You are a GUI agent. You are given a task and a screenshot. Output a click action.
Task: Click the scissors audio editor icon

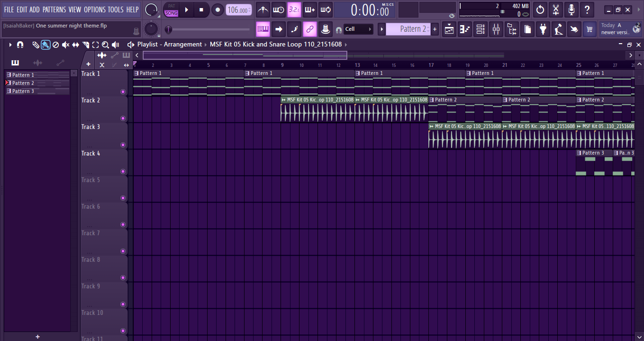556,9
